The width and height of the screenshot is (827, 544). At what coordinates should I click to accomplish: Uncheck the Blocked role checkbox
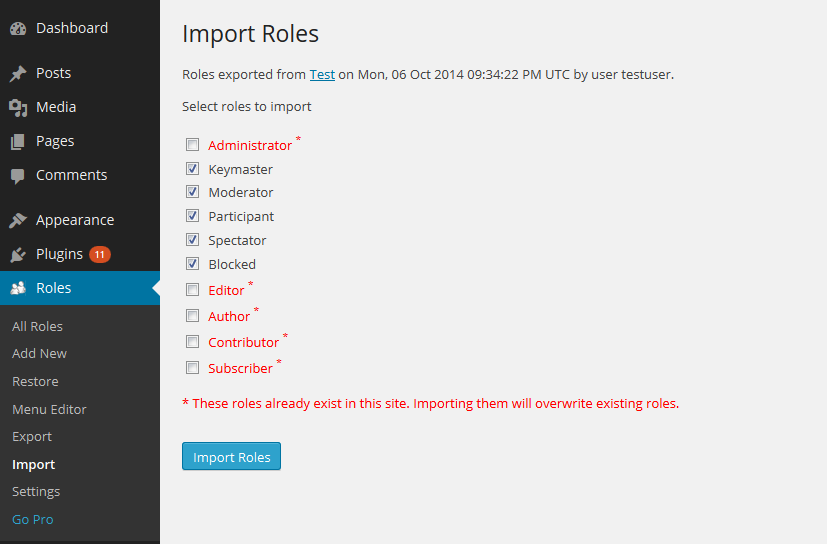coord(193,264)
